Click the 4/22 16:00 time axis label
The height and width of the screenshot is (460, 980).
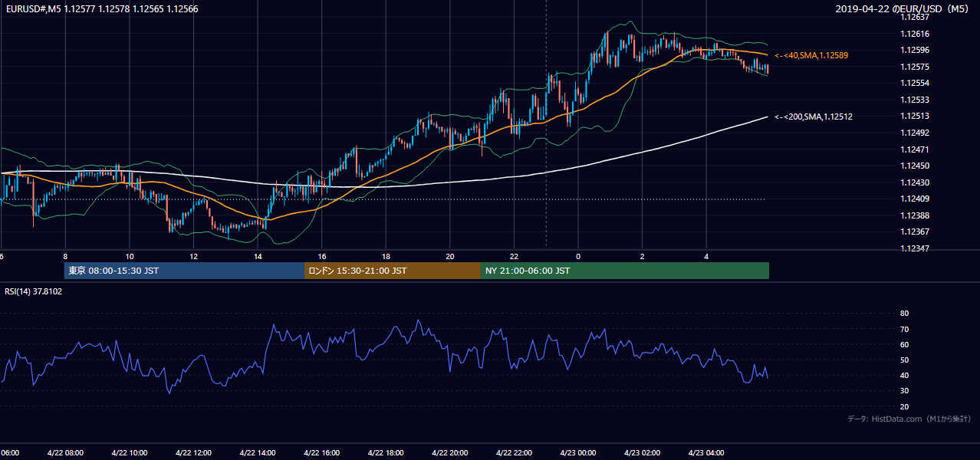[321, 453]
